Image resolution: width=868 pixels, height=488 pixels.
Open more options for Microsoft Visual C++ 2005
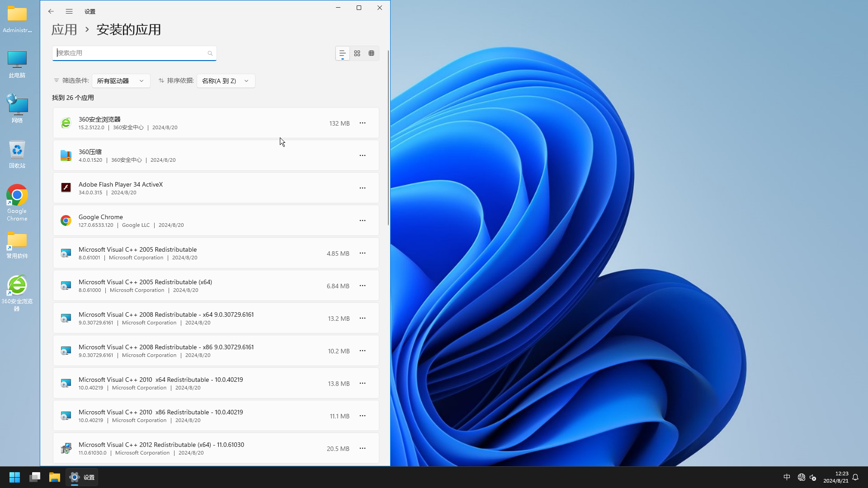click(363, 253)
